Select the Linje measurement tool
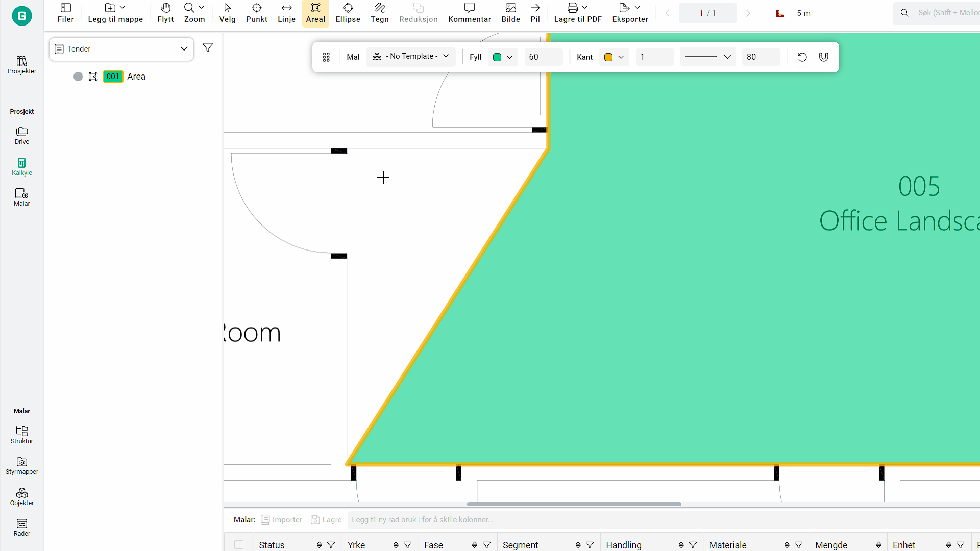The height and width of the screenshot is (551, 980). coord(286,13)
